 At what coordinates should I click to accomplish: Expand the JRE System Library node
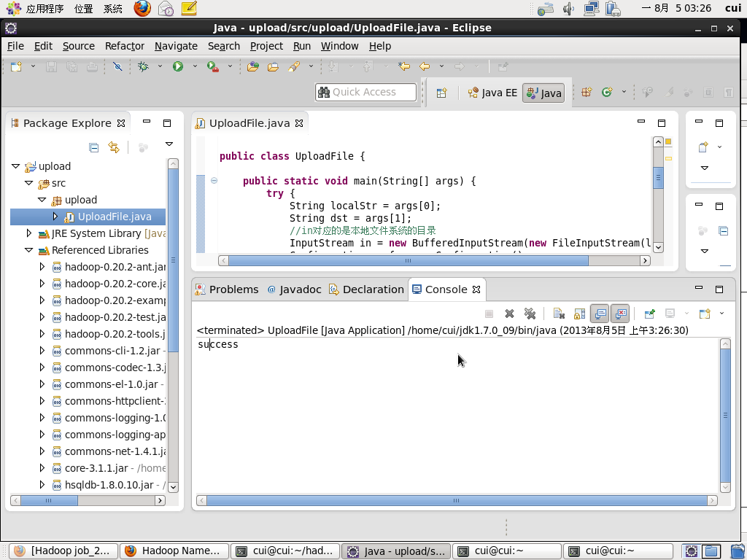28,233
